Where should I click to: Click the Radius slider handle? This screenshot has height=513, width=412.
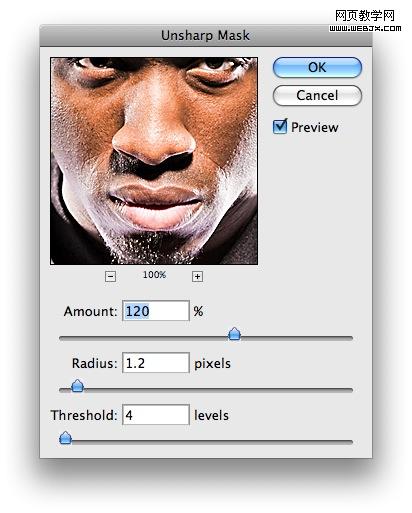point(77,386)
